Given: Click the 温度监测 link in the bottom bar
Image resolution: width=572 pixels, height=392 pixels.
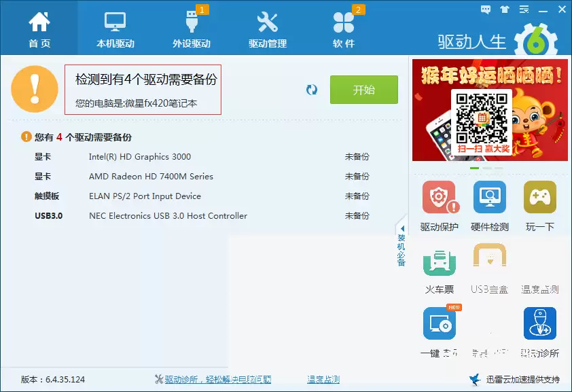Looking at the screenshot, I should (323, 380).
